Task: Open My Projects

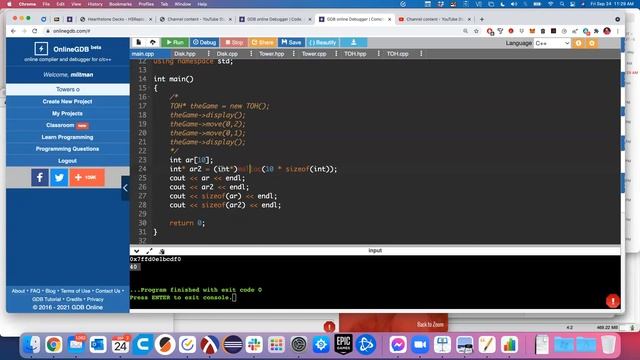Action: pyautogui.click(x=68, y=113)
